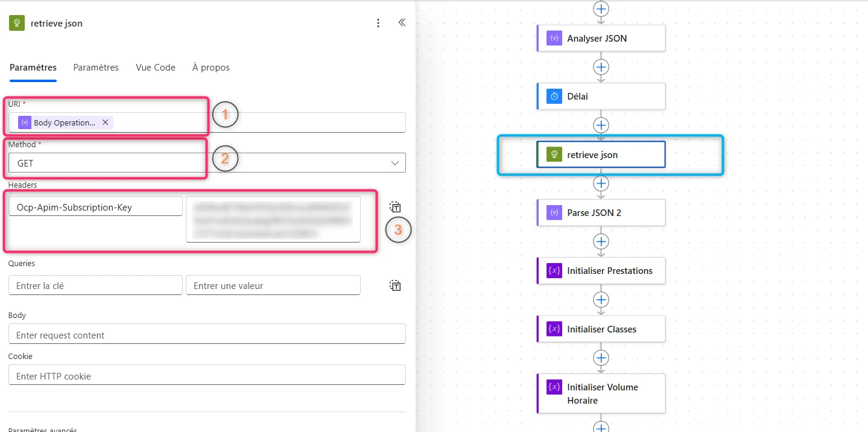The height and width of the screenshot is (432, 868).
Task: Remove the Body Operation token from URI
Action: click(x=106, y=122)
